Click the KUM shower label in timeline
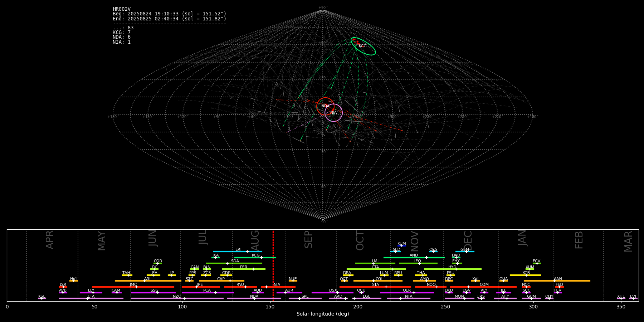The height and width of the screenshot is (322, 644). pyautogui.click(x=402, y=244)
